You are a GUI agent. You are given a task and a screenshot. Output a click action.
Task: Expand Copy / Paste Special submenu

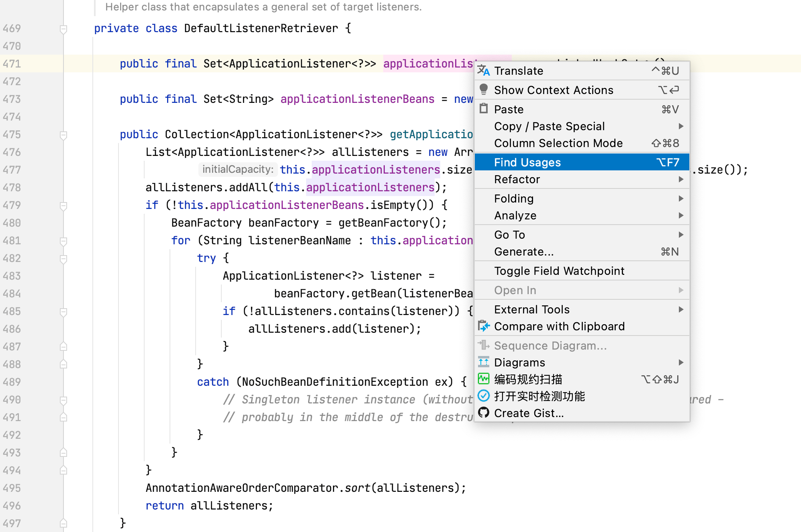pyautogui.click(x=681, y=126)
